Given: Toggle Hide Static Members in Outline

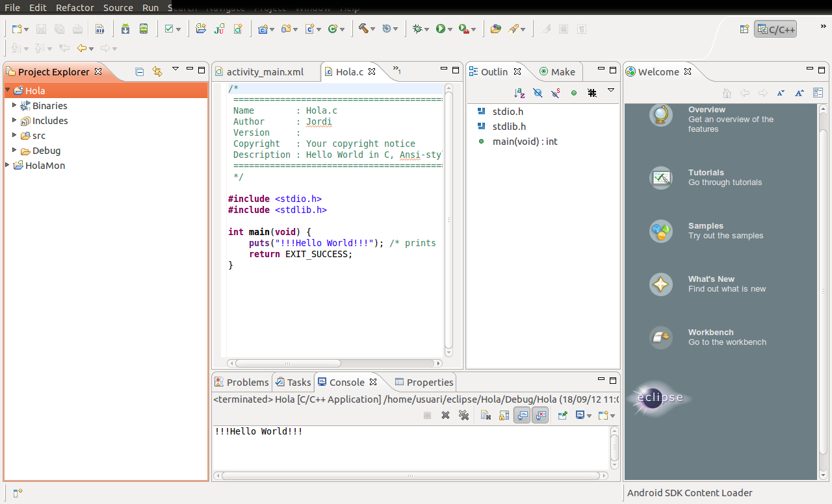Looking at the screenshot, I should click(x=555, y=93).
